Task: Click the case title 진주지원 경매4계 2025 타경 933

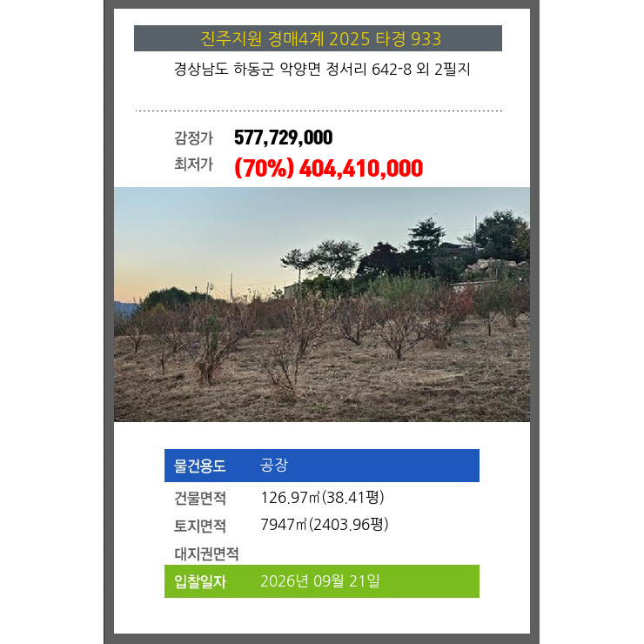Action: click(x=321, y=39)
